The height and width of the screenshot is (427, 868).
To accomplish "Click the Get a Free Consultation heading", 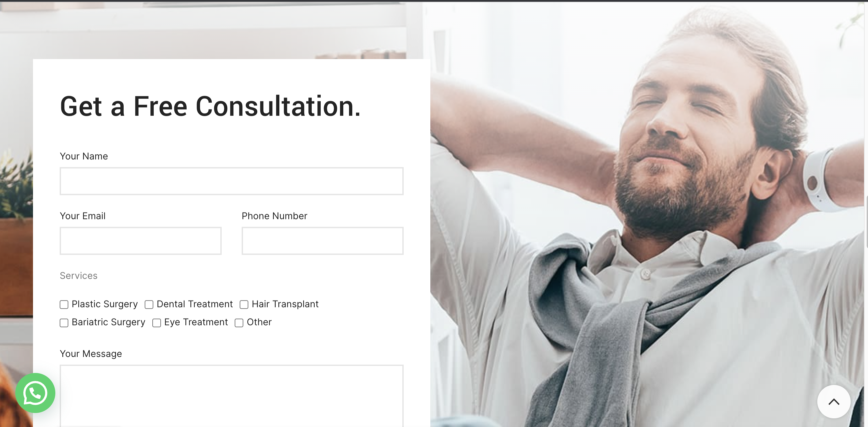I will (x=210, y=106).
